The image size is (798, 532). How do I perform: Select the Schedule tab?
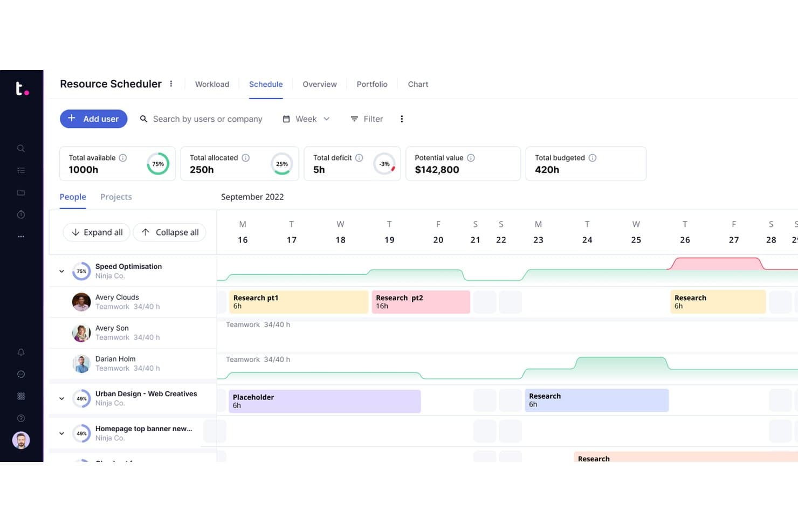[x=266, y=84]
